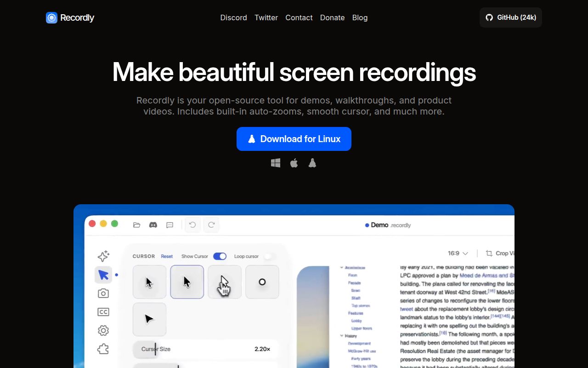
Task: Click the Cursor Size value 2.20×
Action: click(x=262, y=349)
